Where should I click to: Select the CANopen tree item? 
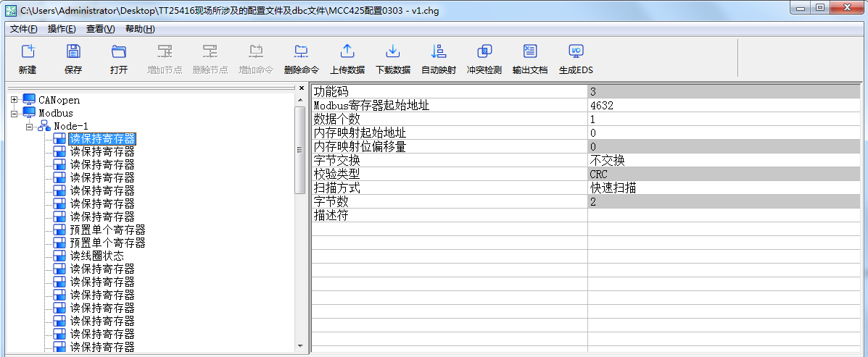point(59,100)
